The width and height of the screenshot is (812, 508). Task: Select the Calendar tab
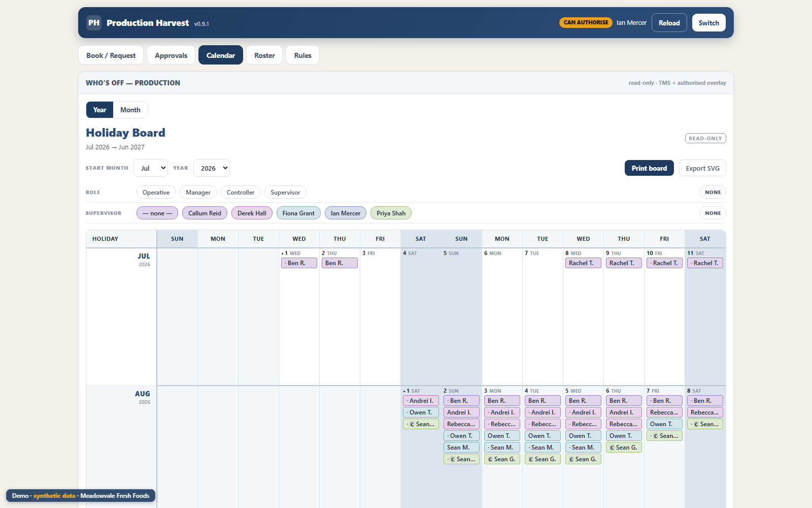point(221,55)
